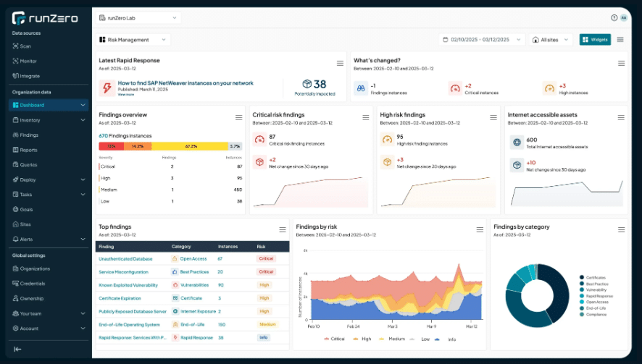Go to Findings in the sidebar
The image size is (642, 364).
click(x=29, y=135)
